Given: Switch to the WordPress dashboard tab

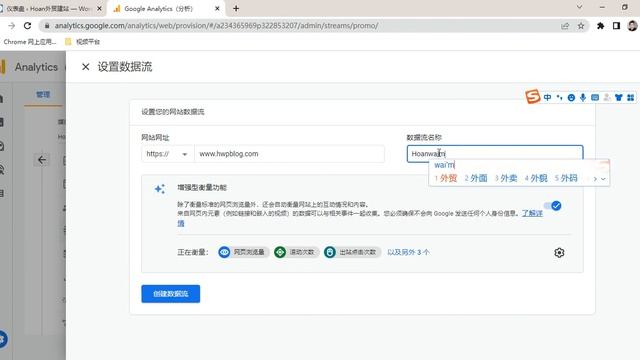Looking at the screenshot, I should click(48, 8).
